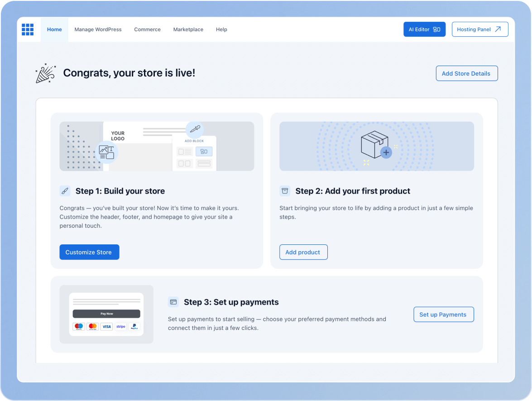The image size is (532, 401).
Task: Launch the AI Editor
Action: (x=424, y=29)
